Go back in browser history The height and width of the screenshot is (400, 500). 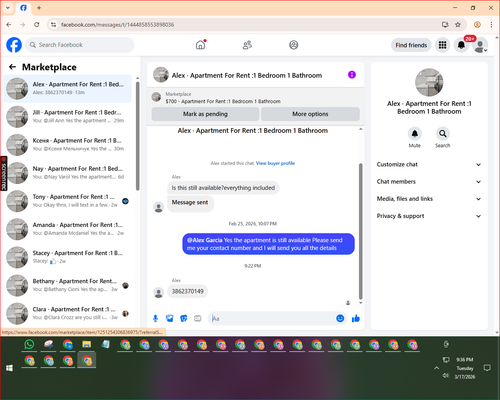pos(9,25)
